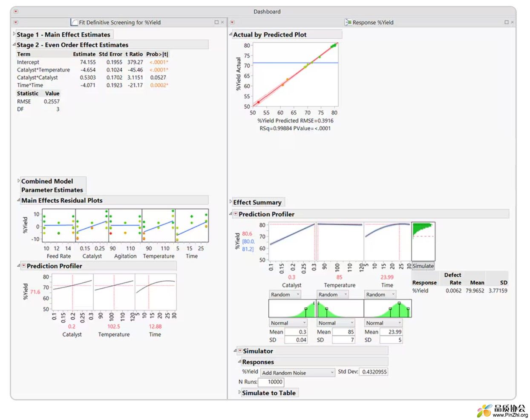The image size is (530, 420).
Task: Click the simulated %Yield histogram above Simulate
Action: 423,241
